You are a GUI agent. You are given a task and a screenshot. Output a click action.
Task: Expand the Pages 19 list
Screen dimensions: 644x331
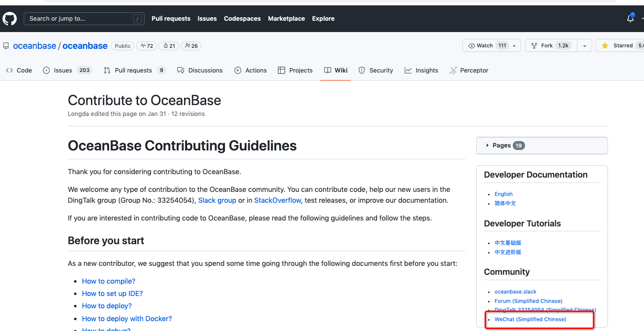click(x=542, y=146)
